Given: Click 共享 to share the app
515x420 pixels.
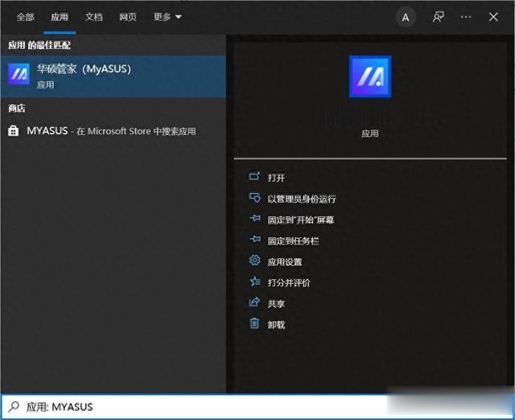Looking at the screenshot, I should (x=276, y=304).
